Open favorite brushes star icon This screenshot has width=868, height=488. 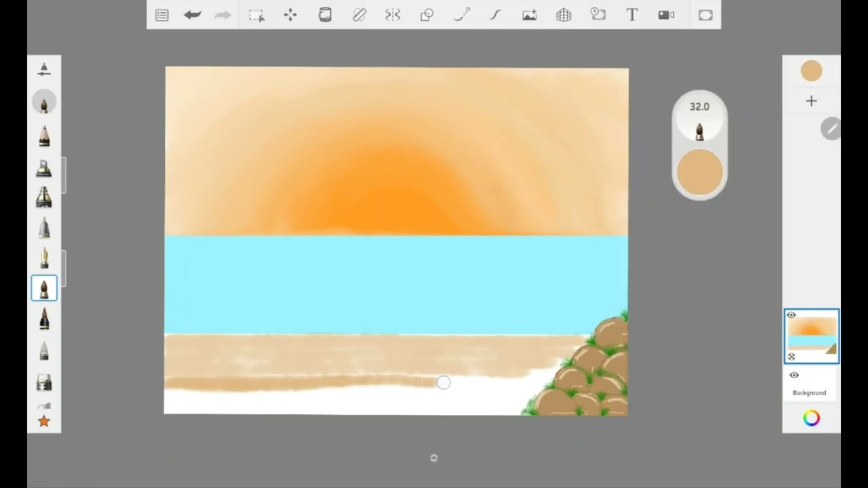click(x=44, y=422)
